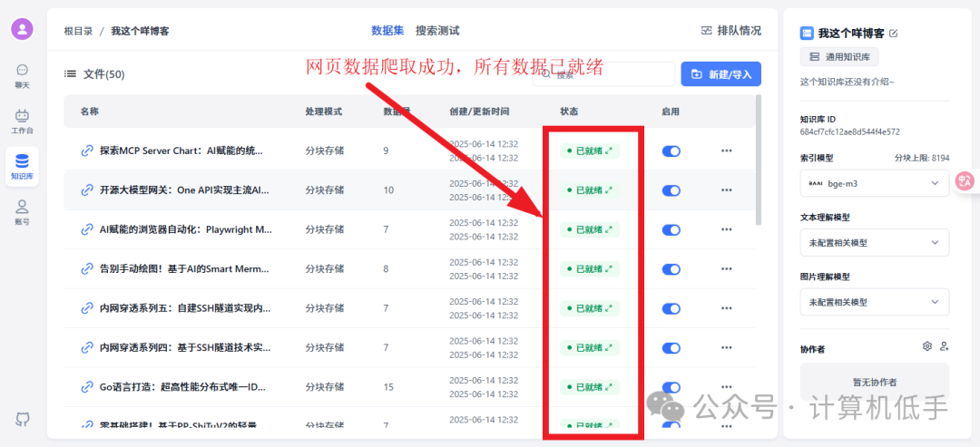This screenshot has height=447, width=980.
Task: Click link icon of 内网穿透系列五 row
Action: [x=87, y=308]
